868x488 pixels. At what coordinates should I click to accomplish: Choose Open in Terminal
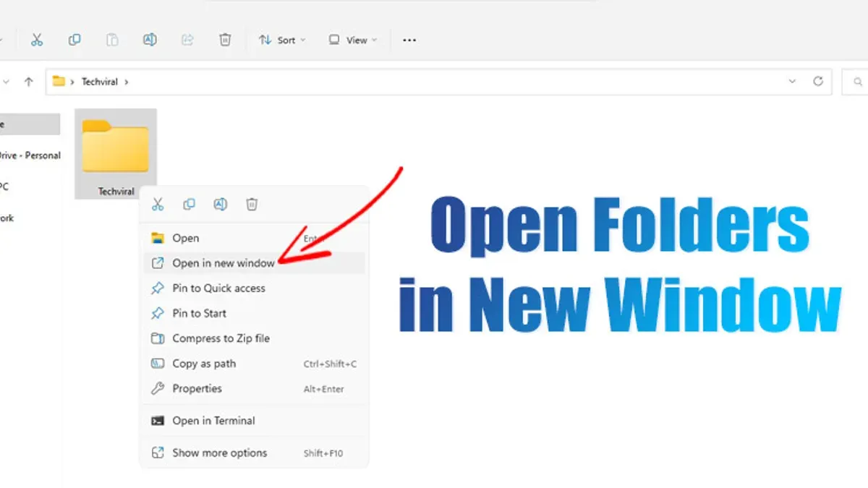pos(254,421)
